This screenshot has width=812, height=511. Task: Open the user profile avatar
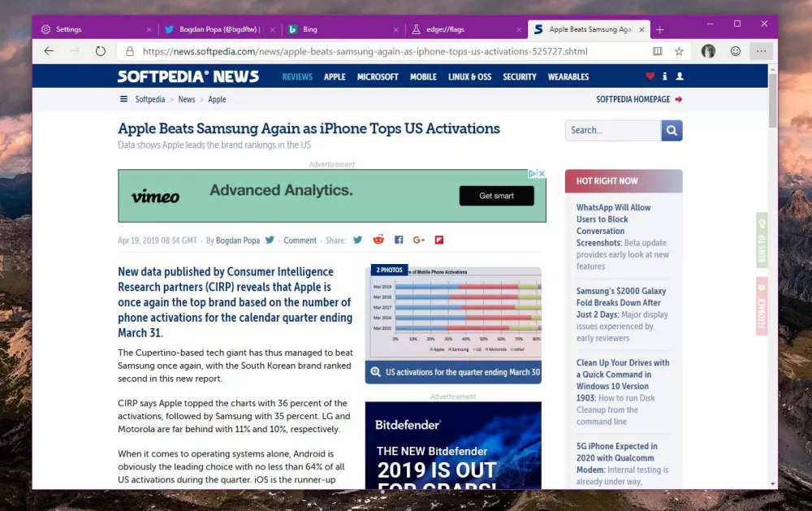[x=708, y=51]
